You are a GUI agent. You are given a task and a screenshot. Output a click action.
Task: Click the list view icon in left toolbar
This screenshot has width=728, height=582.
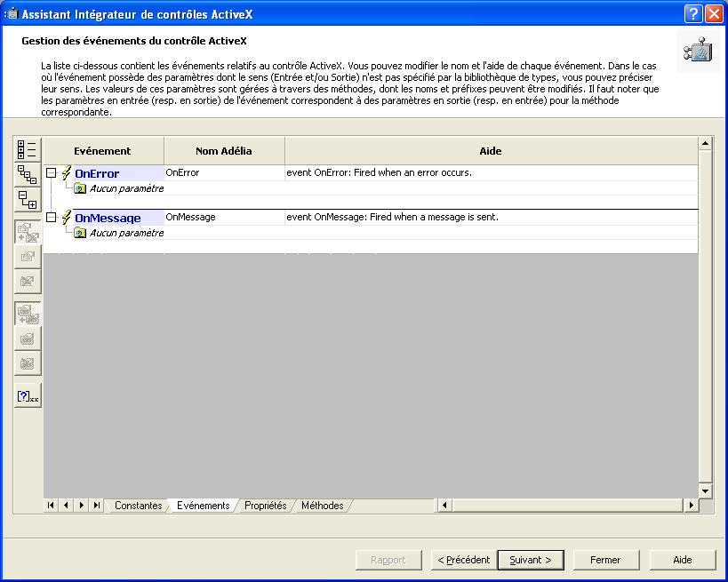28,149
